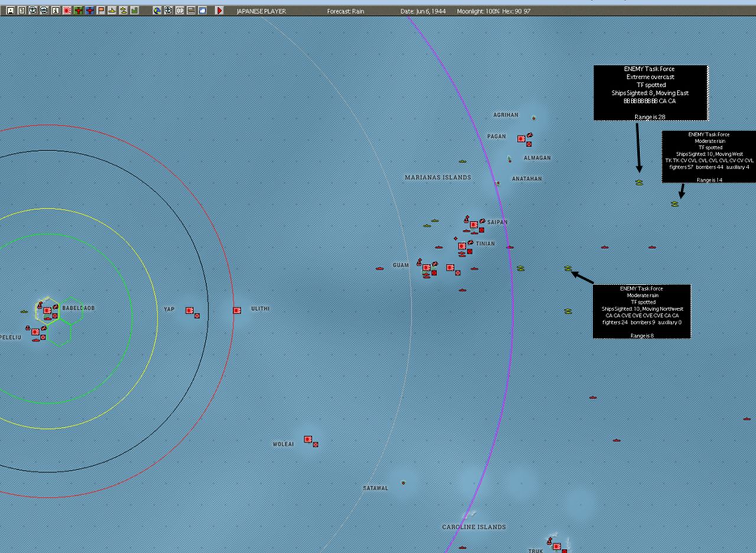Select the rising sun base icon at Babeldaob
The image size is (756, 553).
point(47,310)
